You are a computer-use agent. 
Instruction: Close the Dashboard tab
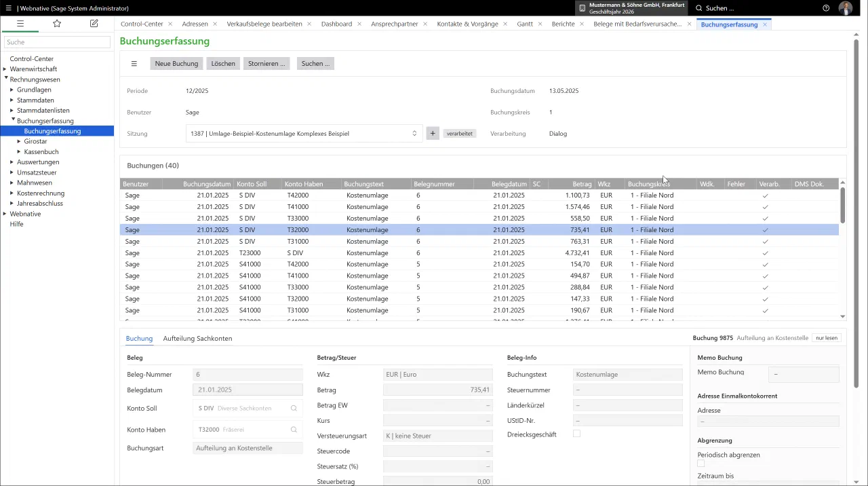point(359,24)
